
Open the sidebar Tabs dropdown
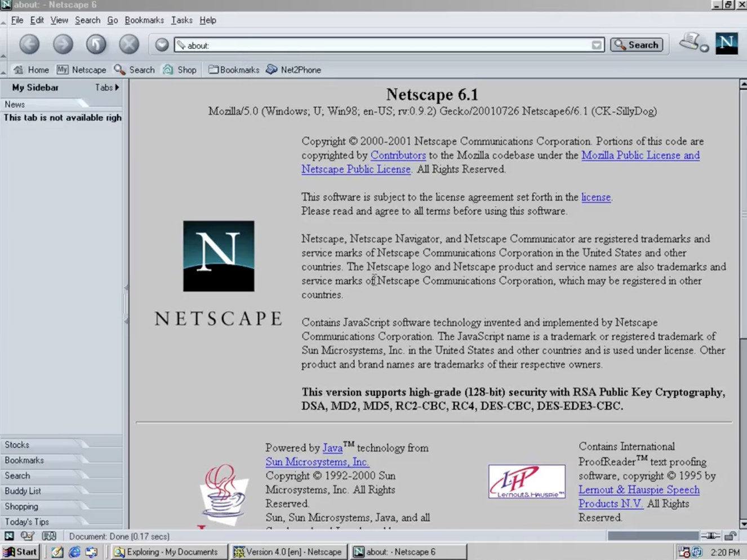(107, 87)
